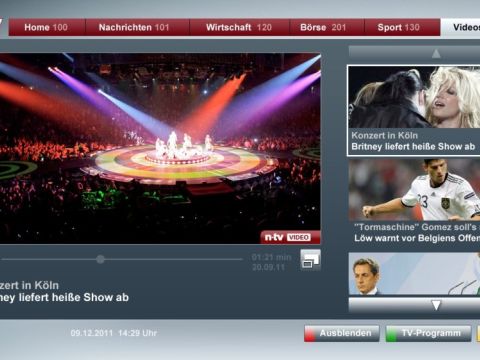The height and width of the screenshot is (360, 480).
Task: Toggle fullscreen video icon
Action: pos(310,260)
